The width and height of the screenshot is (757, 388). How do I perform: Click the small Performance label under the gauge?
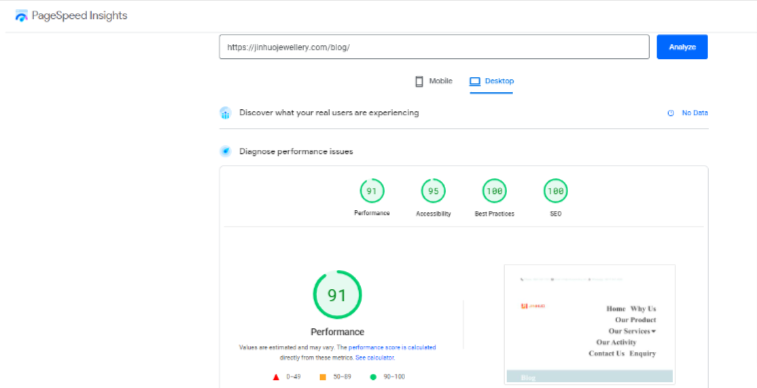coord(372,213)
